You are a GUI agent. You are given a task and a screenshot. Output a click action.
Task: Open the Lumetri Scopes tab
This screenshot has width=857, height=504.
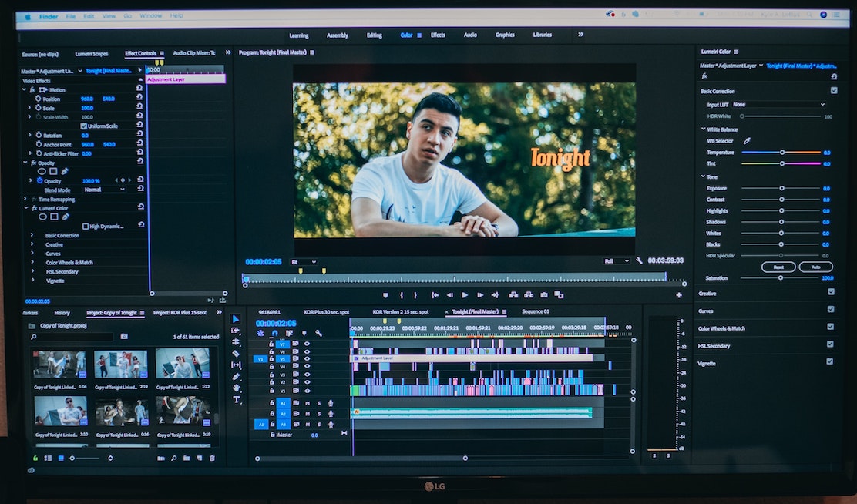click(92, 54)
